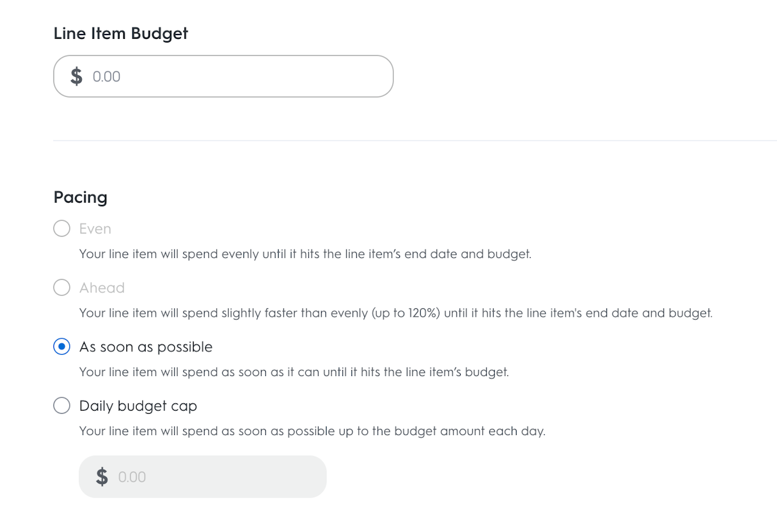Click the dollar sign in daily cap field

102,477
